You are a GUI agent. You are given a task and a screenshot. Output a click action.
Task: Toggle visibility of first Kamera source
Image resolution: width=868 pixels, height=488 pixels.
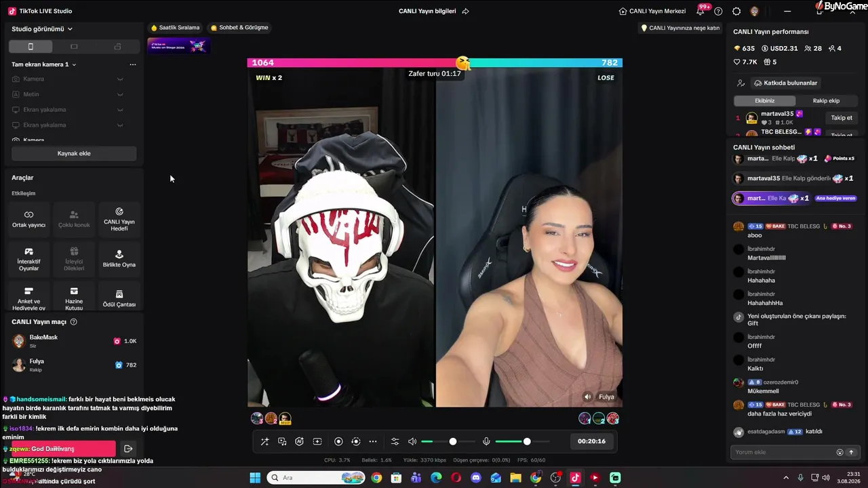[x=120, y=79]
